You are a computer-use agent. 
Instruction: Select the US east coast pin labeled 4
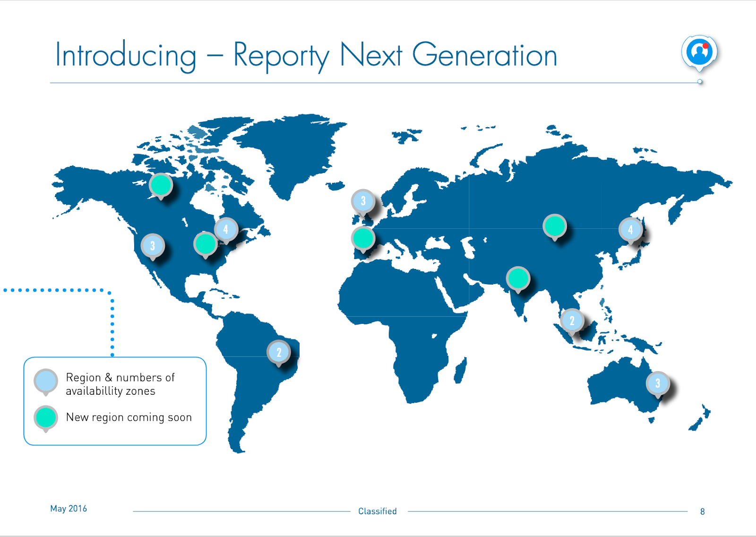click(x=226, y=231)
